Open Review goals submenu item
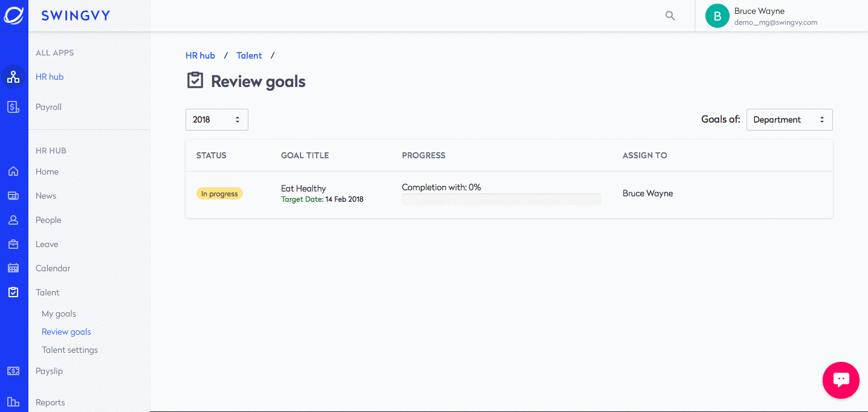The image size is (868, 412). tap(66, 332)
